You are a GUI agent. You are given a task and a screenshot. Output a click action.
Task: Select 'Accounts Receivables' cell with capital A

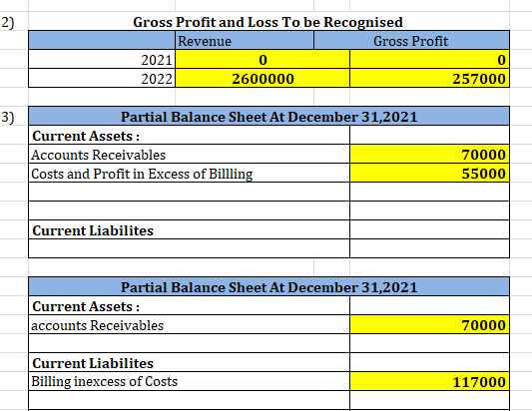click(x=189, y=155)
